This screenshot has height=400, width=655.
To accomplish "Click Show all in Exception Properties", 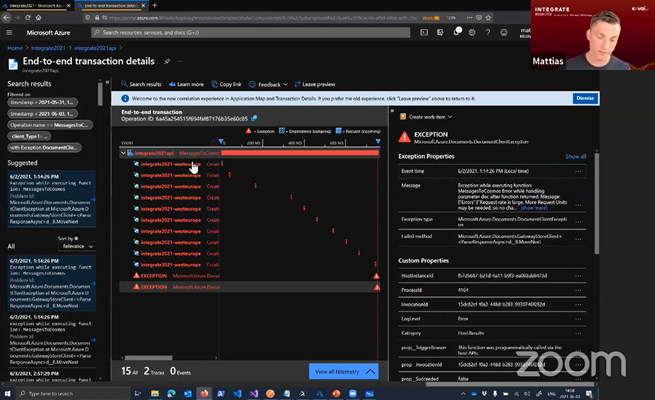I will click(x=575, y=157).
